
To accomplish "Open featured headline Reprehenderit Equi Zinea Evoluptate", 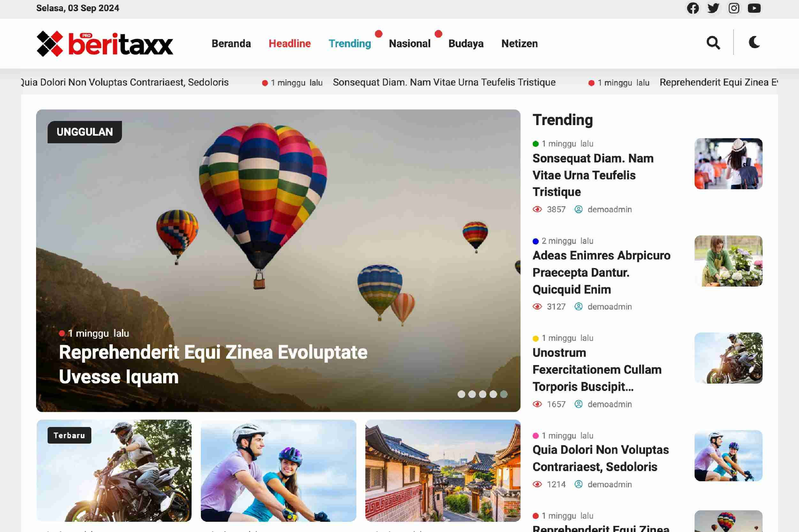I will pyautogui.click(x=213, y=364).
